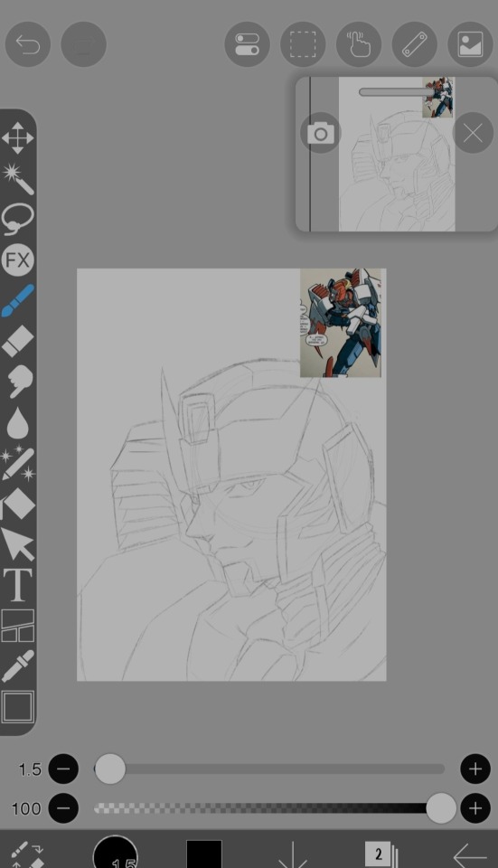Open the Material image icon
498x868 pixels.
click(470, 44)
